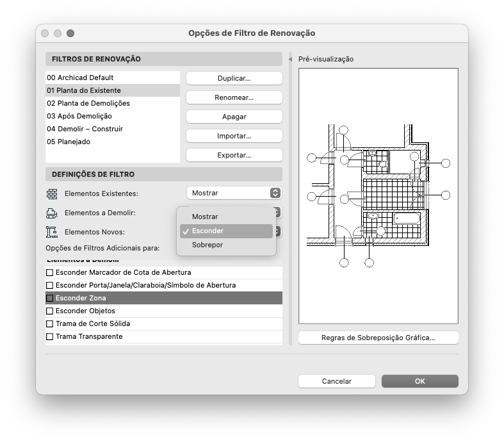Screen dimensions: 504x442
Task: Toggle the Esconder Zona checkbox
Action: 49,299
